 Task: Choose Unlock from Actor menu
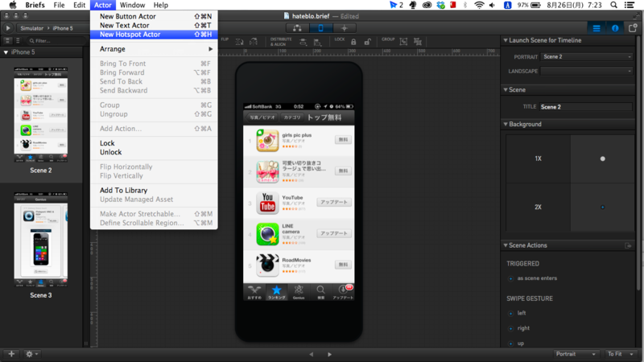click(x=154, y=152)
